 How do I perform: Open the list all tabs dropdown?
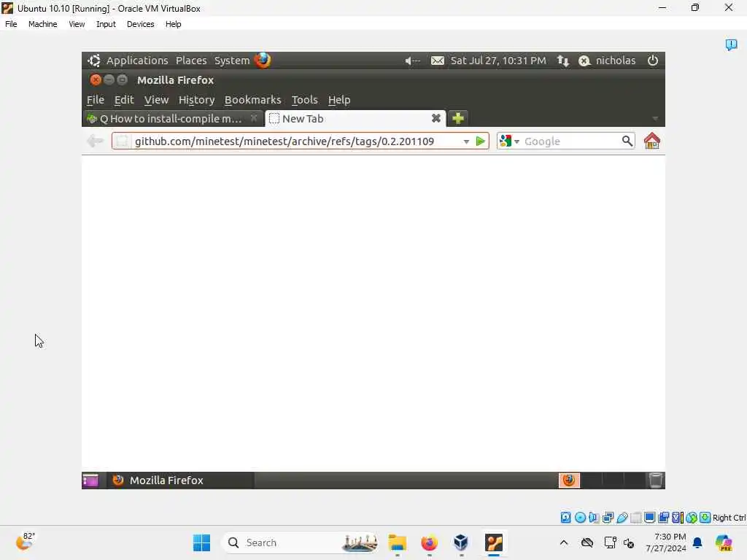click(x=655, y=118)
